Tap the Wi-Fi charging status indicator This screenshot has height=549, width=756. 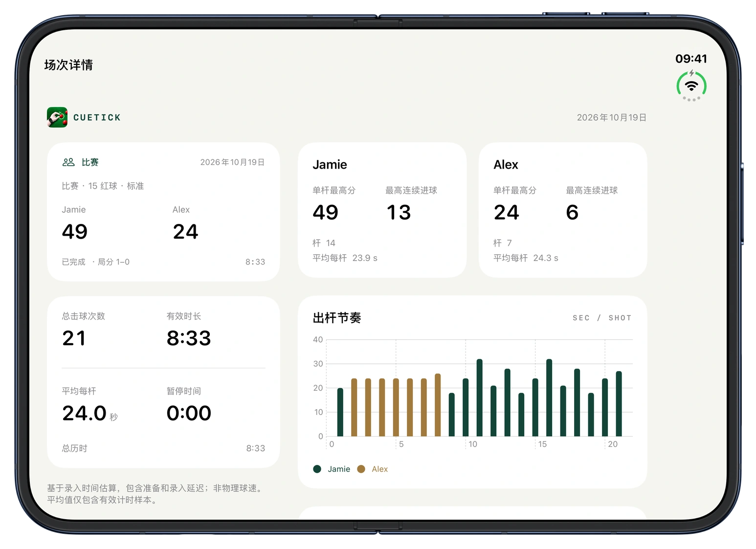click(x=691, y=86)
